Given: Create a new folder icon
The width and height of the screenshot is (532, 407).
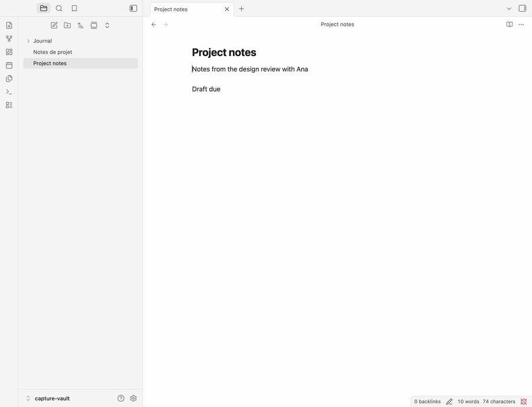Looking at the screenshot, I should click(x=67, y=25).
